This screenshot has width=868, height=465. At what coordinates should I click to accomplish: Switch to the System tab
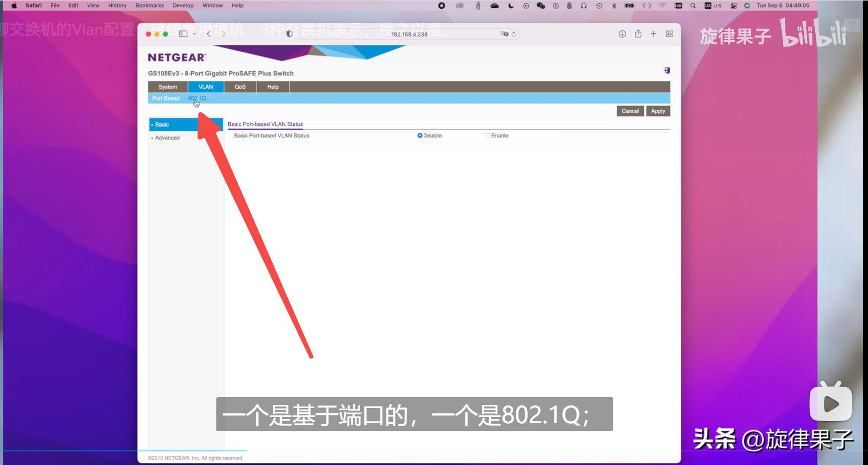point(168,87)
